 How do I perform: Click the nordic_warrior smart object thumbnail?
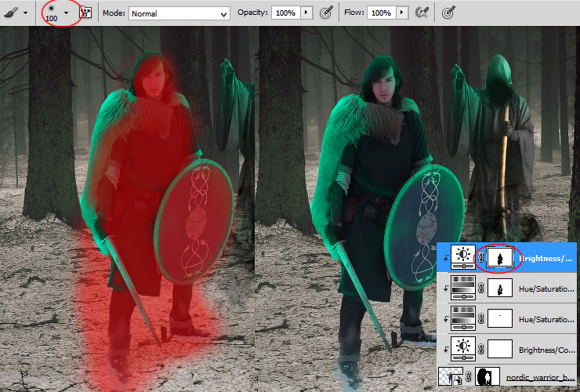[x=451, y=376]
